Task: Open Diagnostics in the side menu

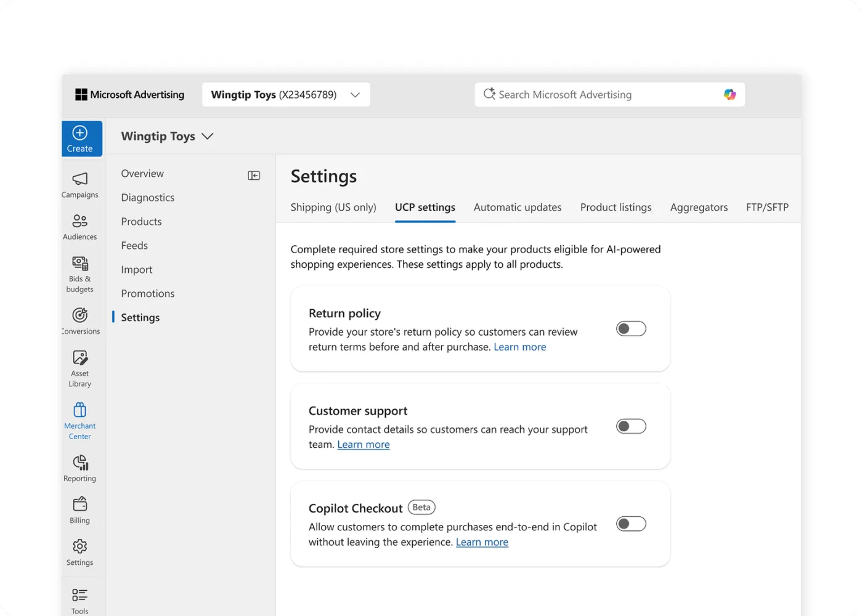Action: click(x=148, y=198)
